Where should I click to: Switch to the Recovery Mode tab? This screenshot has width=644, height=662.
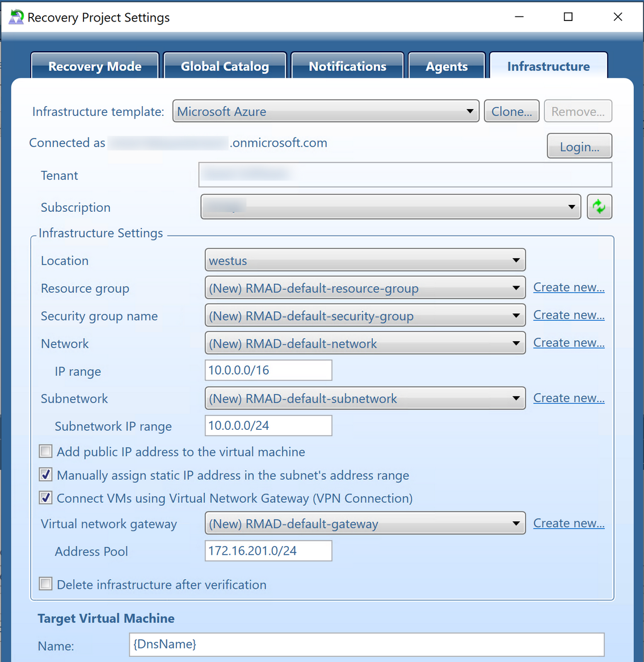coord(94,66)
